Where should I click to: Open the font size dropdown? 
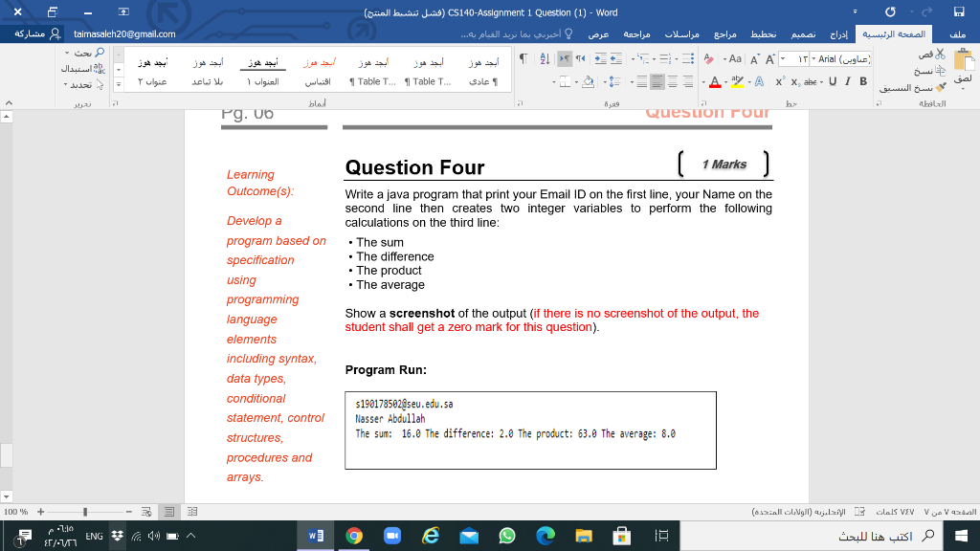click(x=793, y=58)
